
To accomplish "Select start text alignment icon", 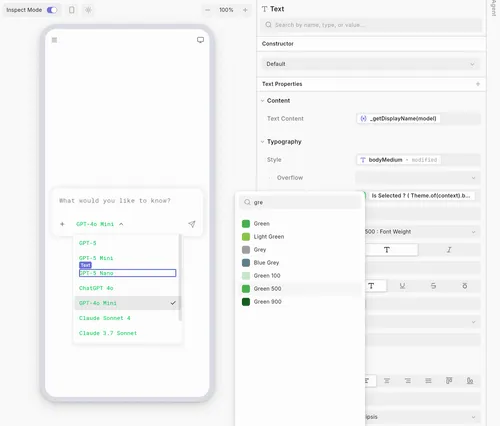I will [x=449, y=381].
